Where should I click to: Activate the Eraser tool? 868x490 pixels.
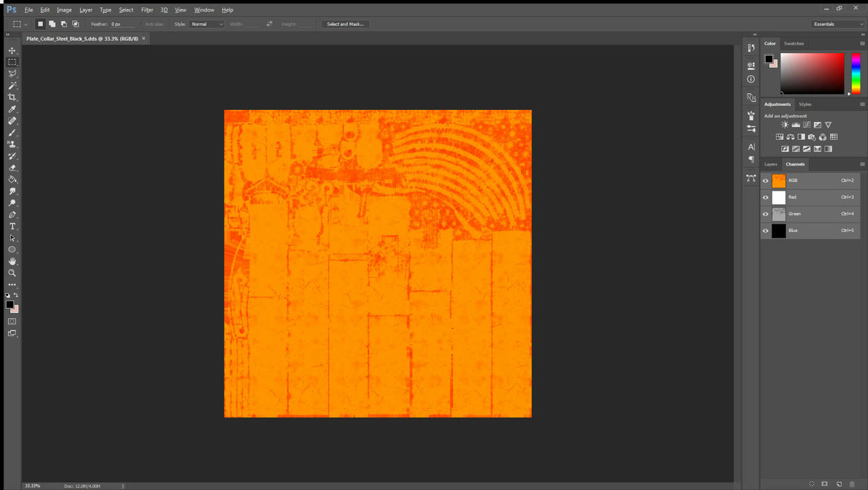pos(12,168)
